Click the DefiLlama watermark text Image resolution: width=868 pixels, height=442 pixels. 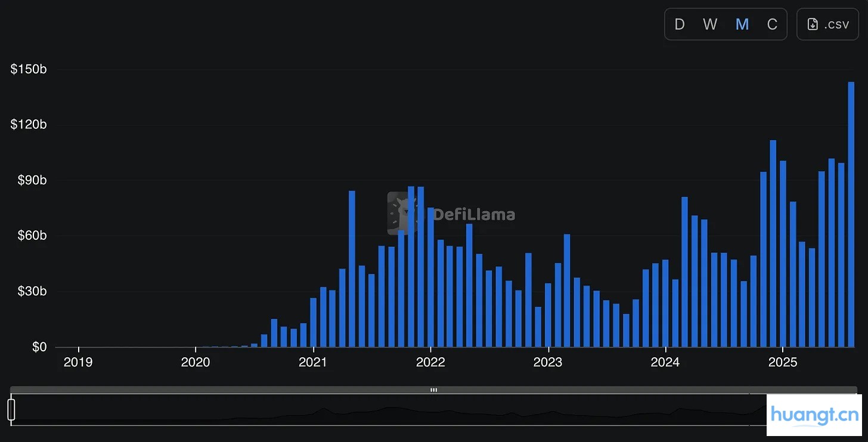tap(474, 215)
